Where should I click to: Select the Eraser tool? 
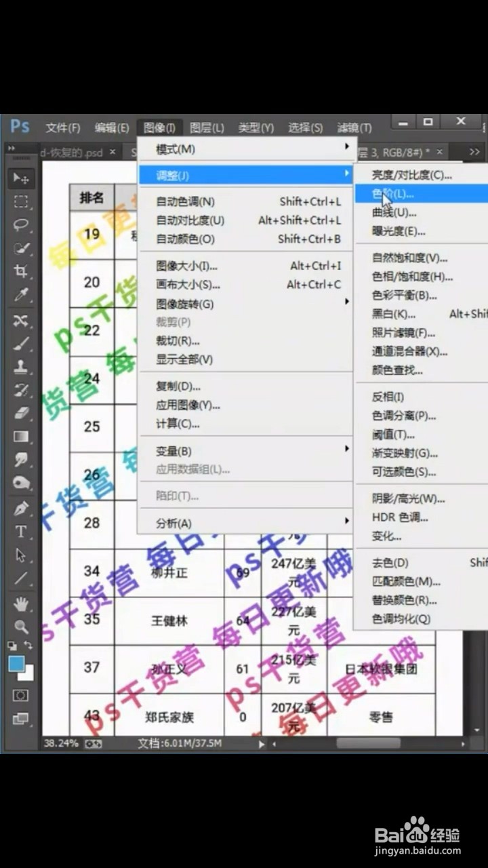(21, 413)
